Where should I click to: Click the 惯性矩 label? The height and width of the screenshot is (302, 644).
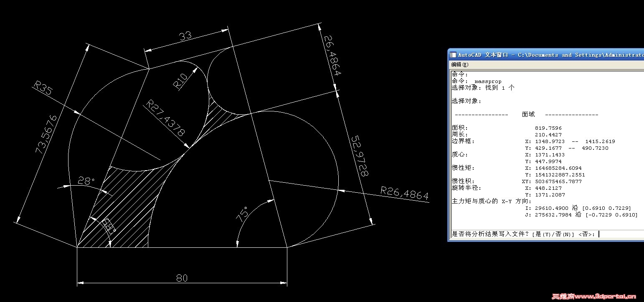click(x=463, y=168)
